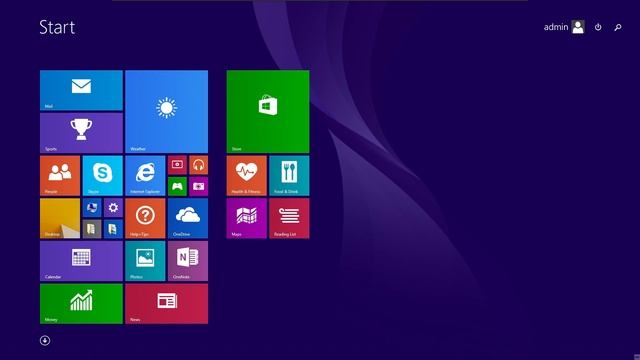Open the Reading List tile
The height and width of the screenshot is (360, 640).
[x=289, y=218]
